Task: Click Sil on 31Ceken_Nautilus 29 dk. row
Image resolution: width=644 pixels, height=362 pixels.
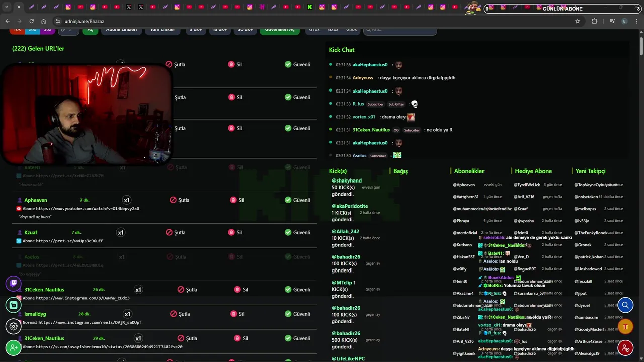Action: click(241, 338)
